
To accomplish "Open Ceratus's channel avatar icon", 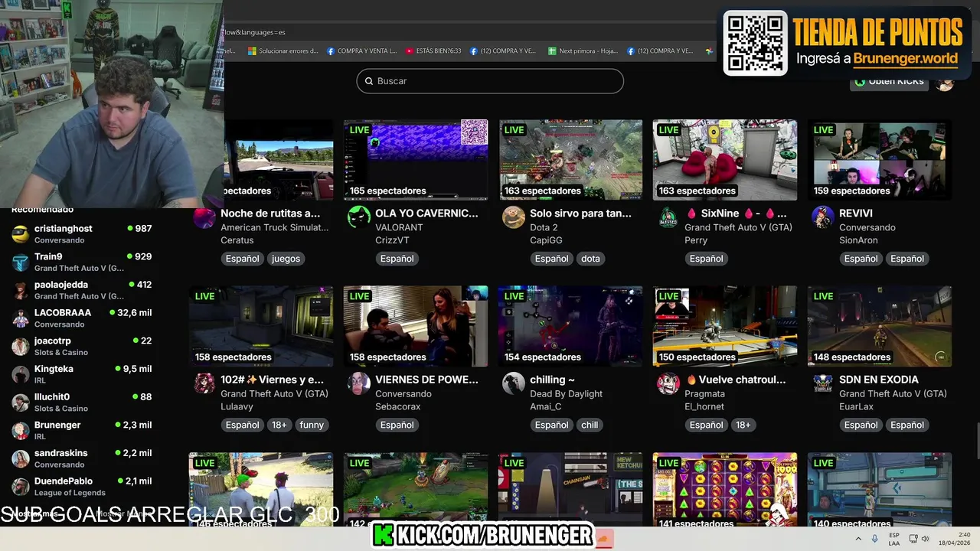I will (204, 217).
